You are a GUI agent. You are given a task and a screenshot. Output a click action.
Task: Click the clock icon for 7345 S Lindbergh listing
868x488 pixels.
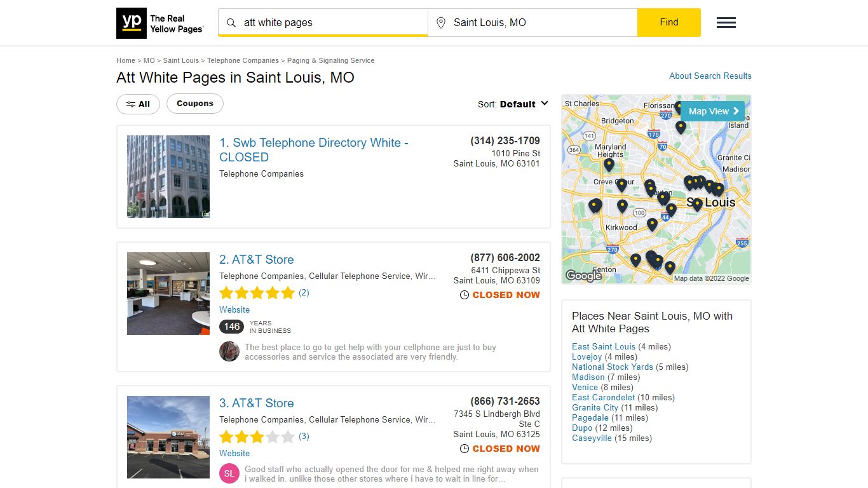coord(465,449)
